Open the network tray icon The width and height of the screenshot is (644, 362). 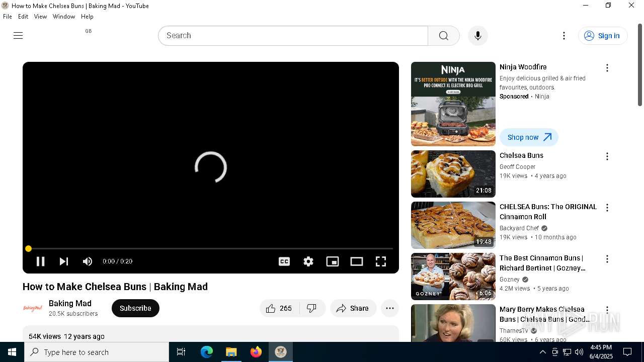coord(567,352)
